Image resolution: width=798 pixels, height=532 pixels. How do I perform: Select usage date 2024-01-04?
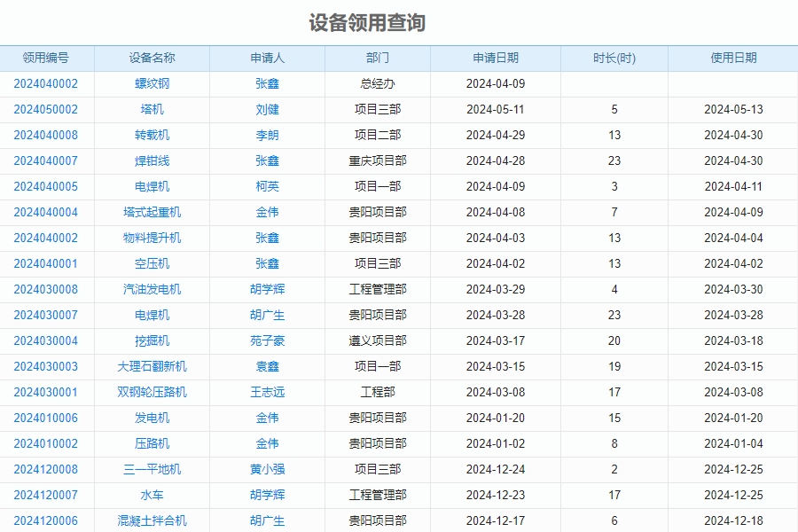pyautogui.click(x=733, y=443)
